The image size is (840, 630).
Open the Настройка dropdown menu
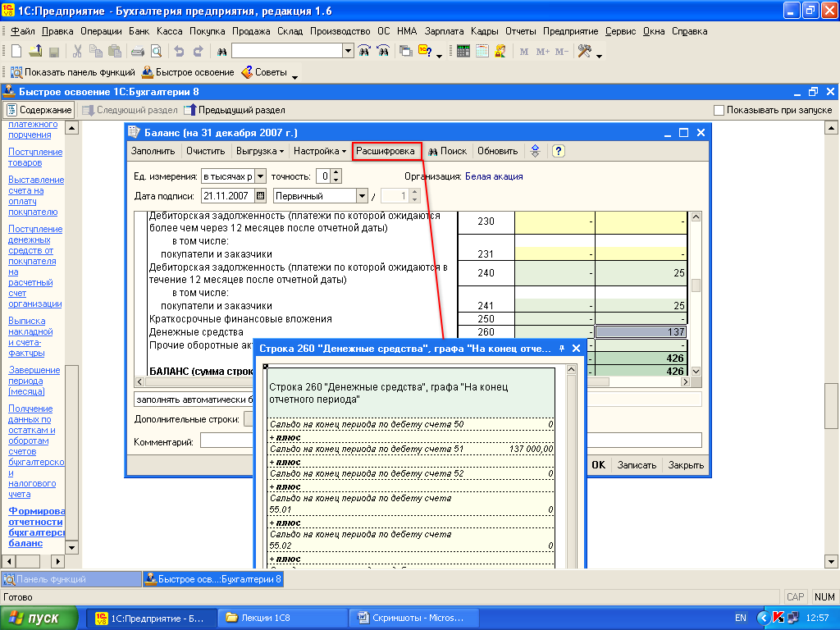coord(320,151)
